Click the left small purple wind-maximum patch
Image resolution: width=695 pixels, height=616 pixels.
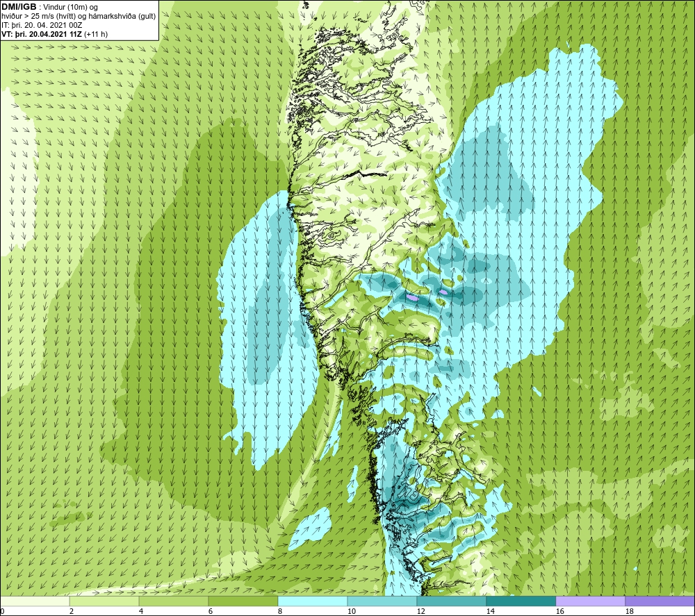412,298
